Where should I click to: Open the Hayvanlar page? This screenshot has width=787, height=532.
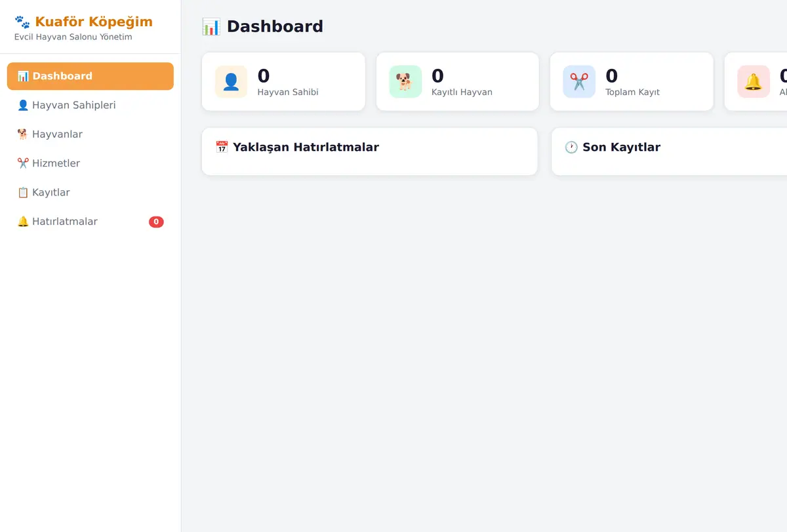(91, 134)
